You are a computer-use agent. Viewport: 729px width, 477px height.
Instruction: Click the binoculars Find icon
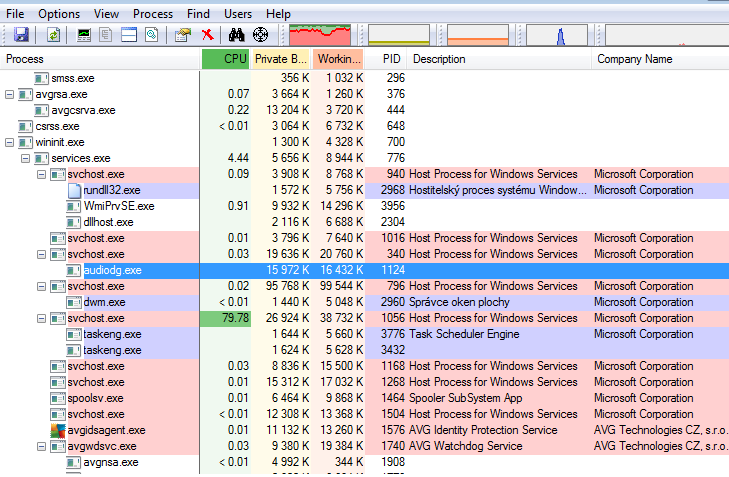coord(237,35)
